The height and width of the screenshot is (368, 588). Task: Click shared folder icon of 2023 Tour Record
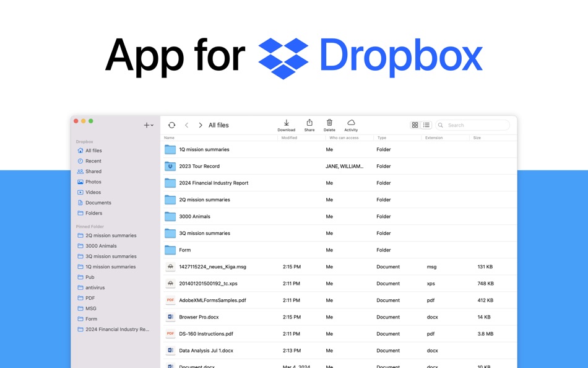click(x=170, y=167)
